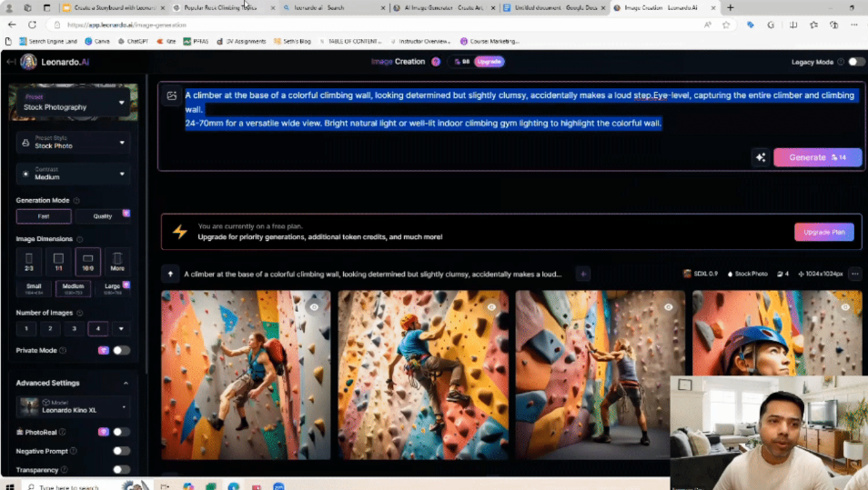Click the browser back arrow

click(x=12, y=25)
